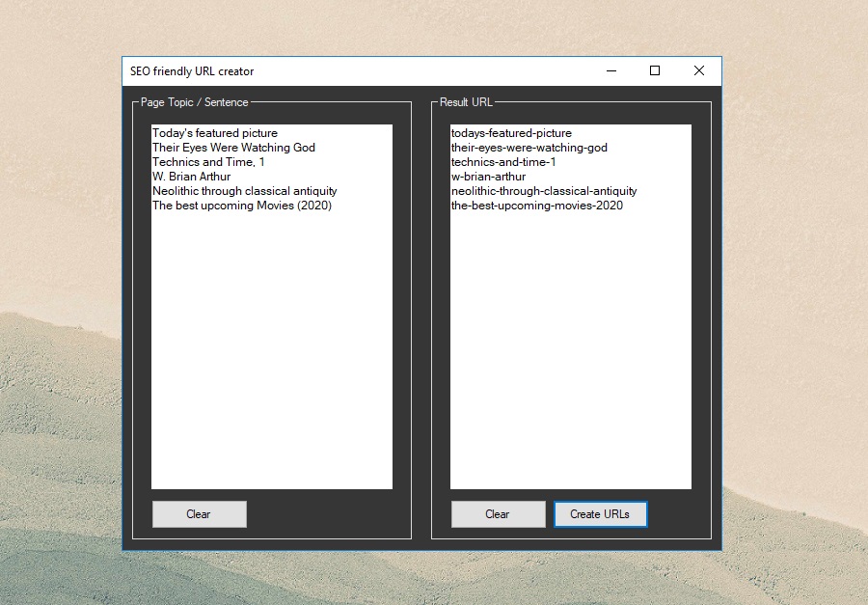The width and height of the screenshot is (868, 605).
Task: Click Clear under the Result URL list
Action: 498,513
